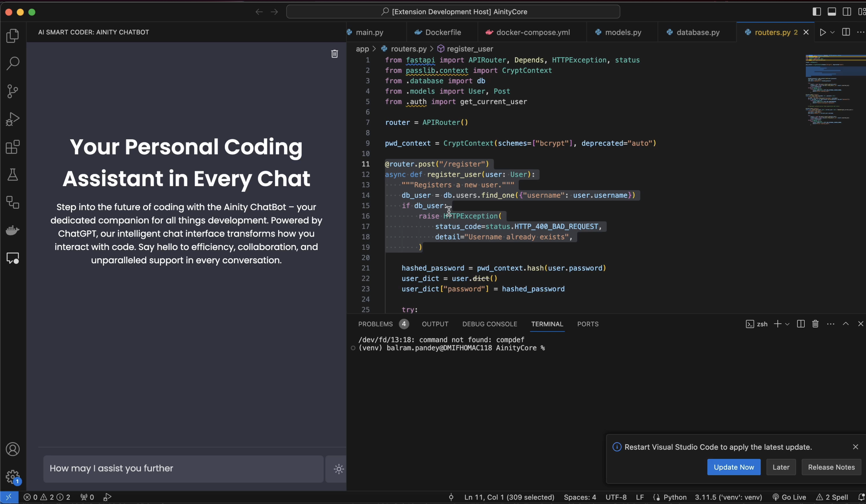Dismiss the update notification
Image resolution: width=866 pixels, height=504 pixels.
click(855, 447)
